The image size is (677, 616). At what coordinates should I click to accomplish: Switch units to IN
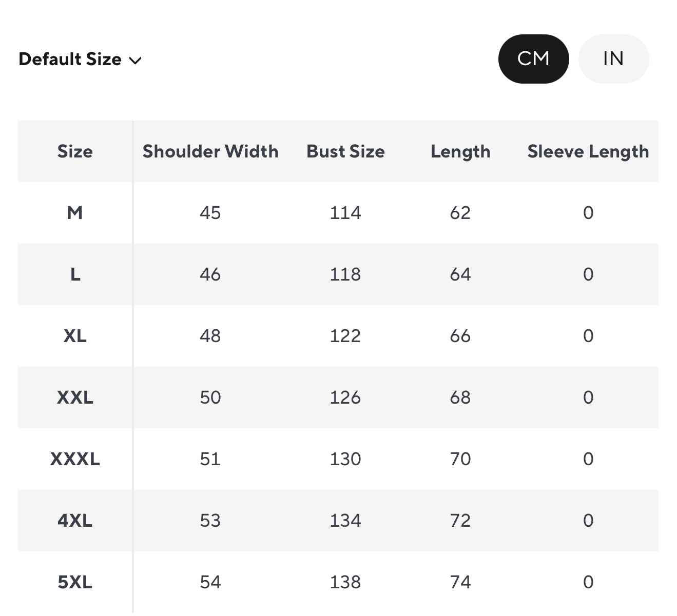(x=613, y=59)
